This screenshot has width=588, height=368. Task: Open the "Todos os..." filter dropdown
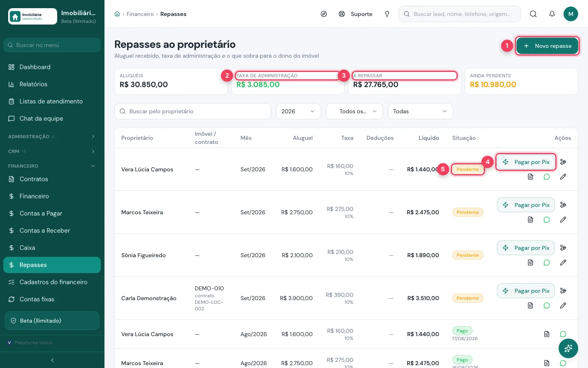coord(354,111)
